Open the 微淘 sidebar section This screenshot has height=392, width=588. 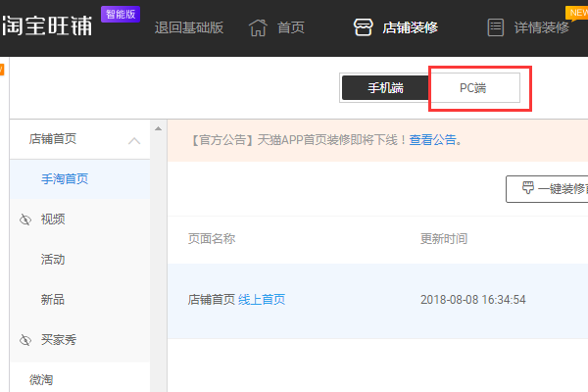41,378
